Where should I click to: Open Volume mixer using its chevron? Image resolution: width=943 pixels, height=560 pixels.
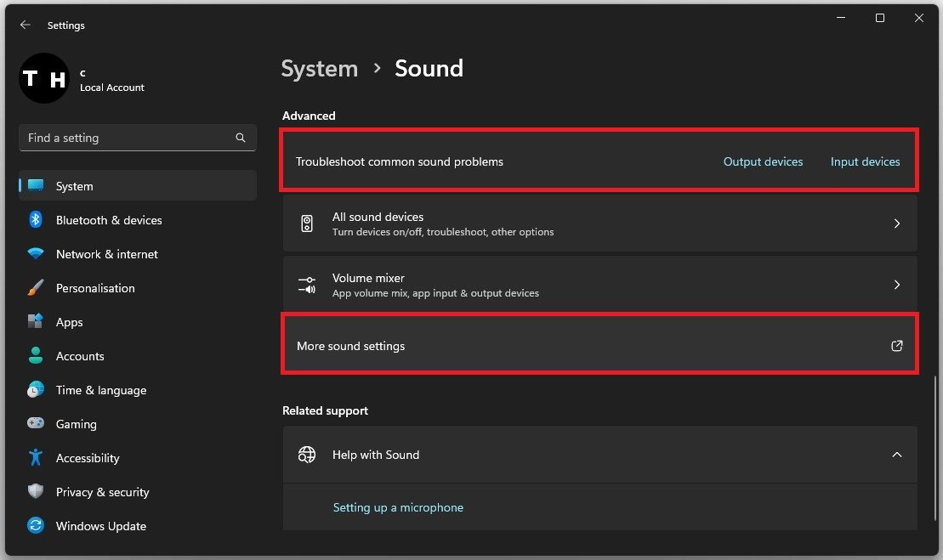[x=896, y=285]
